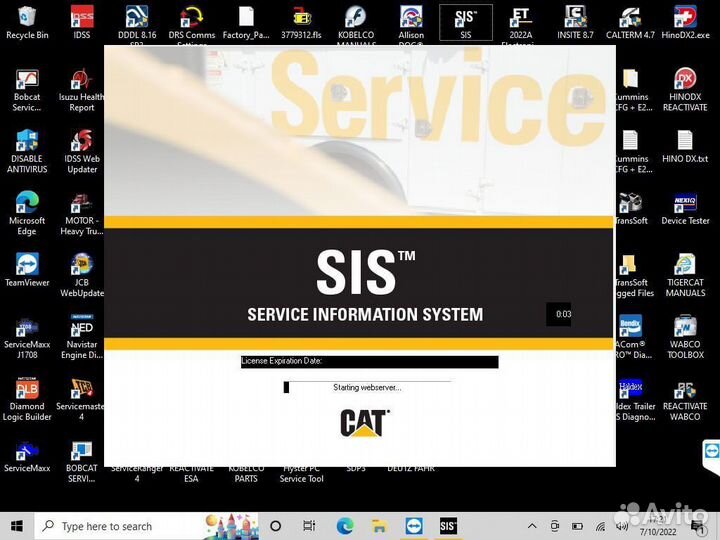
Task: Open the TeamViewer desktop shortcut
Action: (x=27, y=270)
